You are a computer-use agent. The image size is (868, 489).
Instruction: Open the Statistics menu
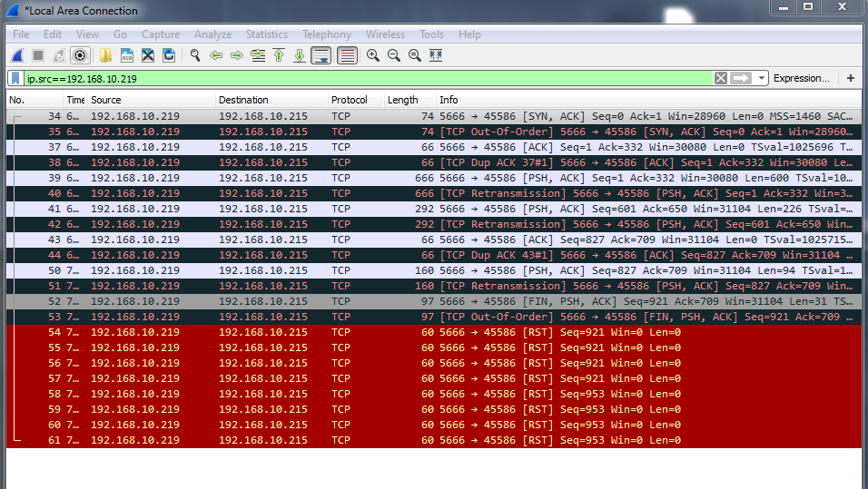click(266, 34)
